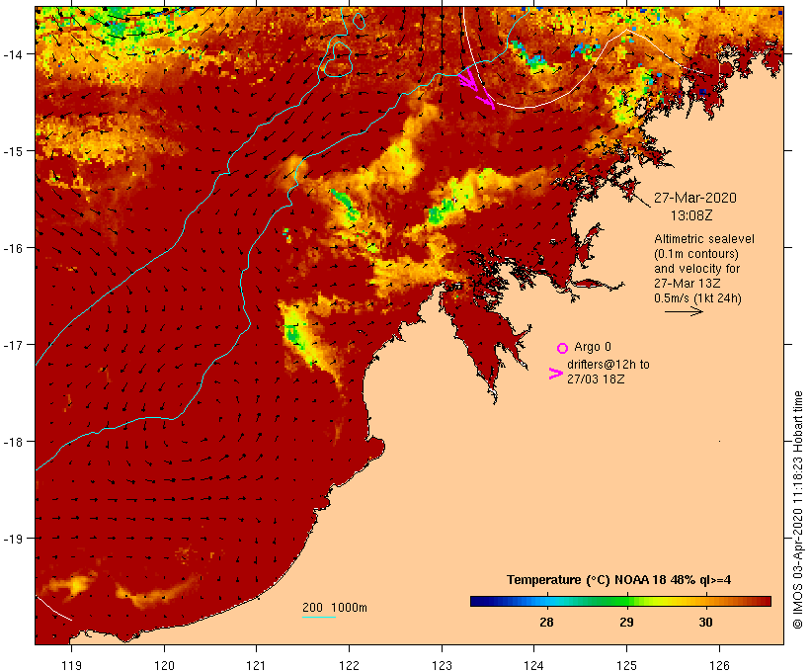The width and height of the screenshot is (810, 672).
Task: Click the latitude axis label -16
Action: [13, 248]
